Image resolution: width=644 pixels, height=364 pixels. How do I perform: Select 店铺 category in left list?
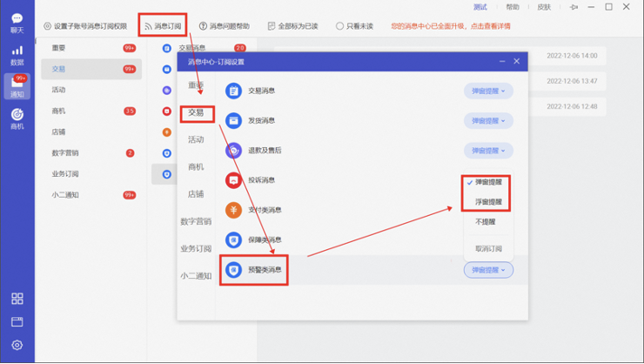pos(91,131)
